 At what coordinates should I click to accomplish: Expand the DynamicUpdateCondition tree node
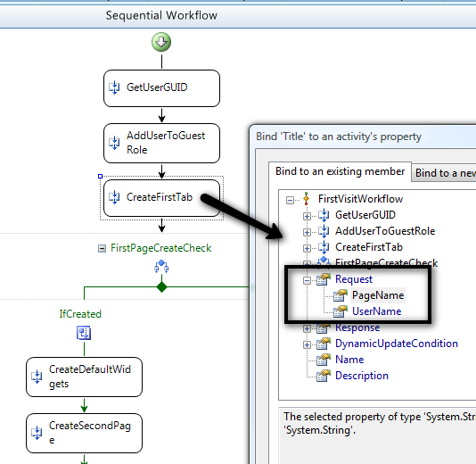307,344
